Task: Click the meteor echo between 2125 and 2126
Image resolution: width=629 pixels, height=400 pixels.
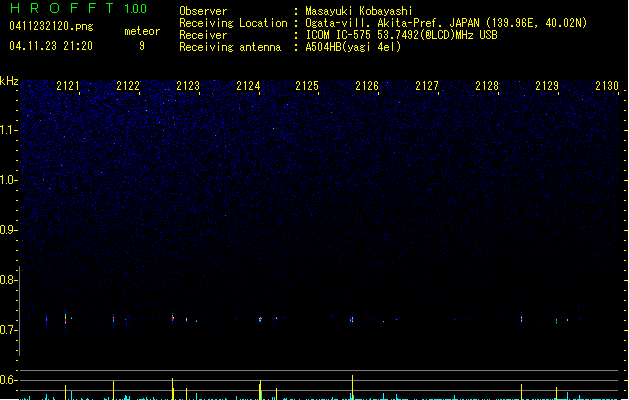Action: 352,320
